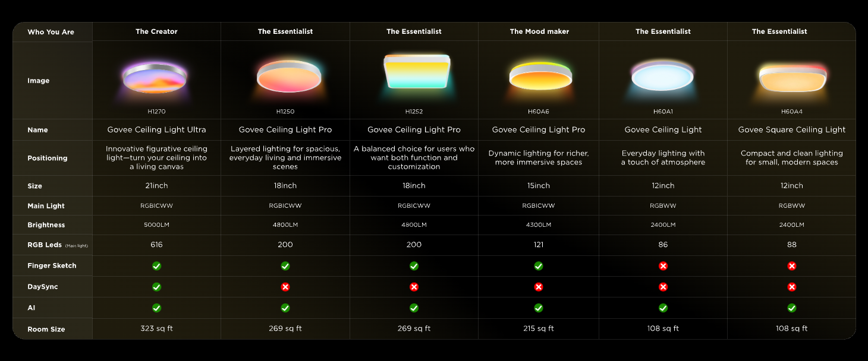Click the DaySync red cross in H1252 column

(414, 287)
